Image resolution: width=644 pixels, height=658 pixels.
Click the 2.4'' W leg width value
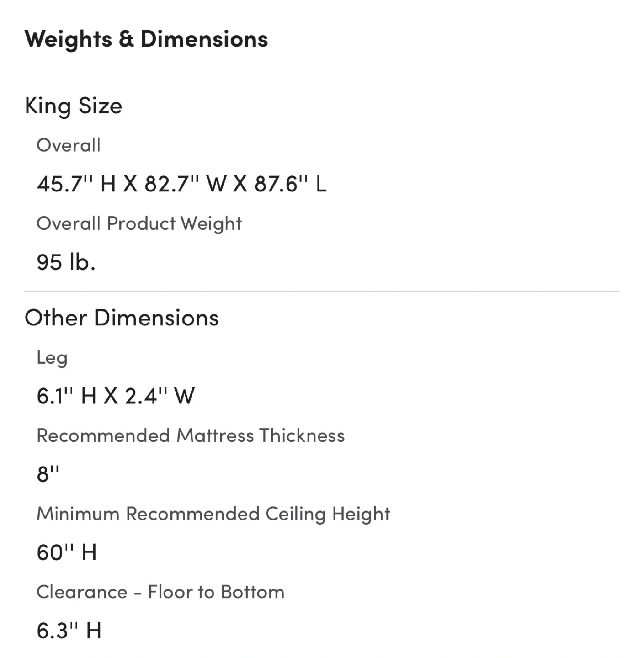click(x=160, y=396)
